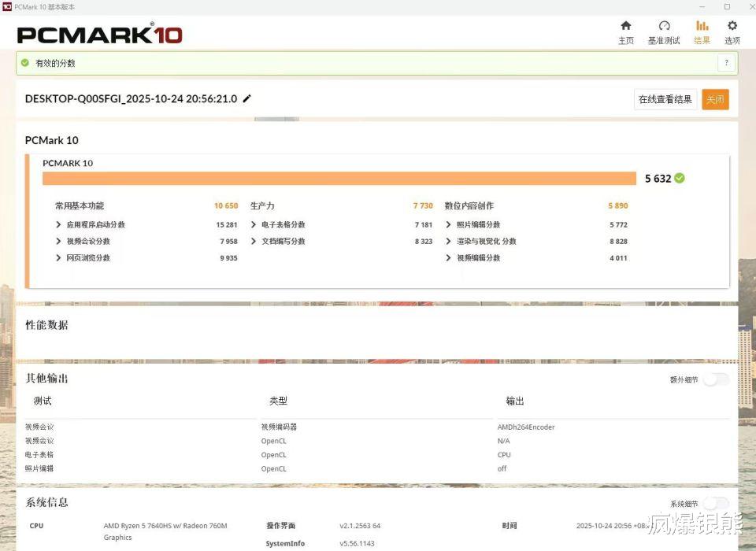Viewport: 756px width, 551px height.
Task: Click the 在线查看结果 button
Action: coord(665,99)
